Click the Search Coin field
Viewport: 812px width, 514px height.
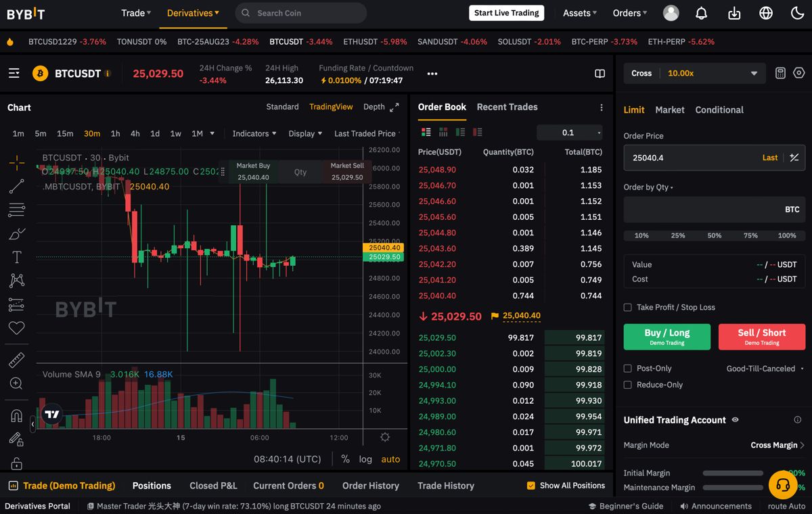point(301,13)
